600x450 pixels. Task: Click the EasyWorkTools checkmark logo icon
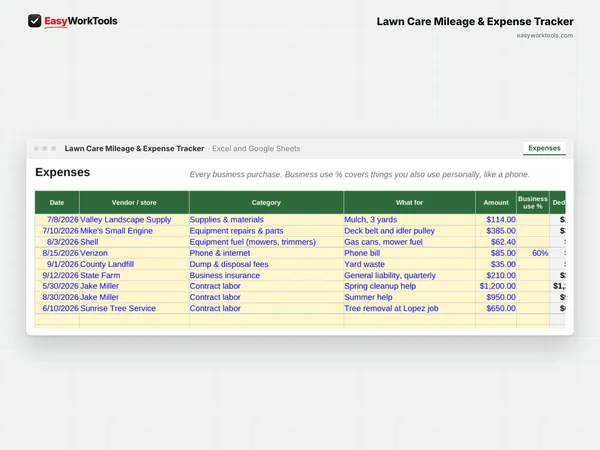(34, 21)
